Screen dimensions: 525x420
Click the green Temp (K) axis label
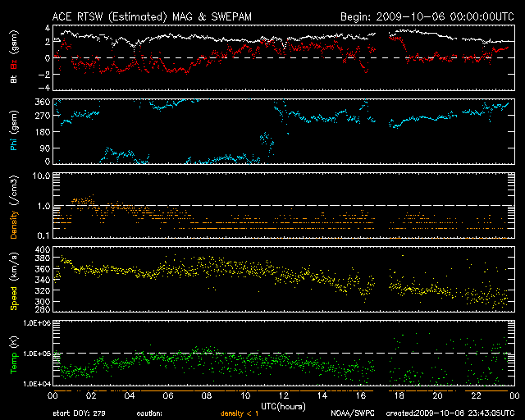pos(14,354)
